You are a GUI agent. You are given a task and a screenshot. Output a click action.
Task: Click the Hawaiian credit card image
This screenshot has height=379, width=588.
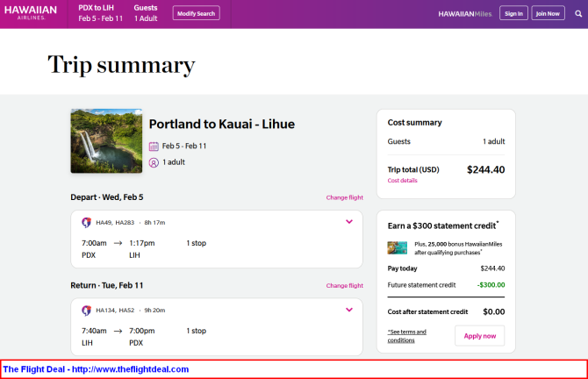(398, 247)
